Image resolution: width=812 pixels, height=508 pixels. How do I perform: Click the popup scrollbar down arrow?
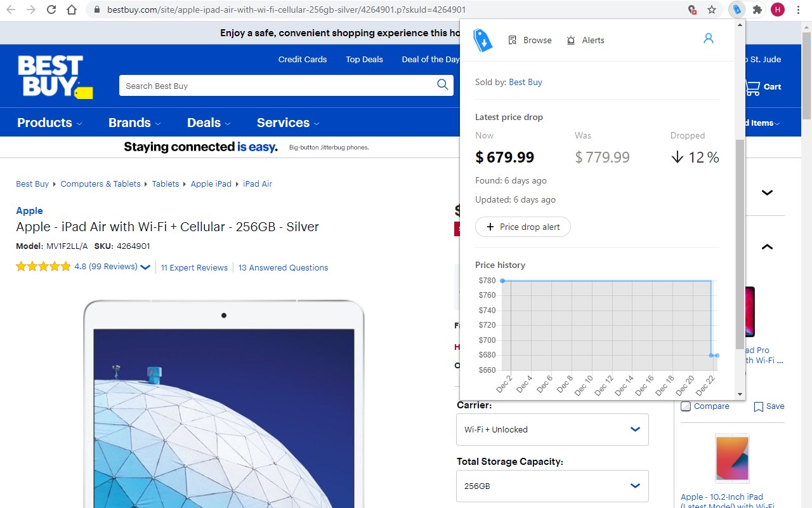[x=740, y=394]
